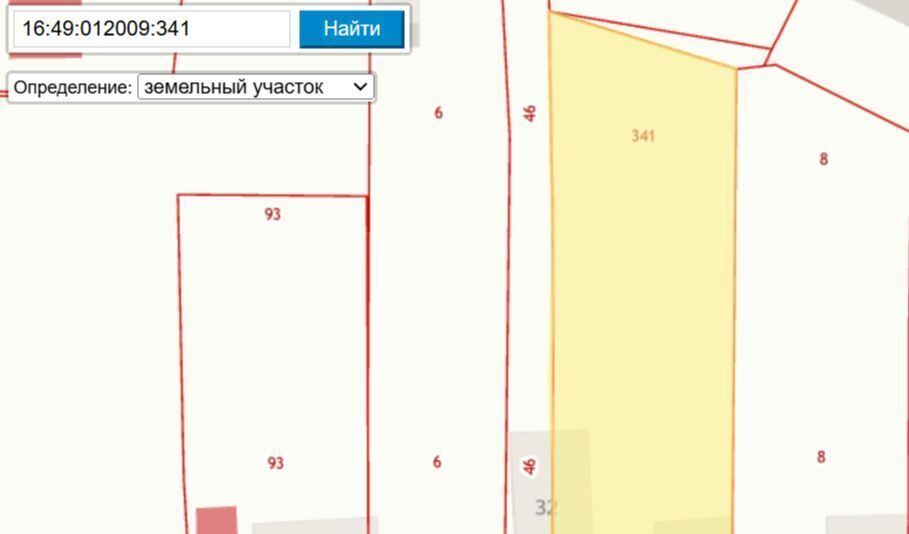Screen dimensions: 909x534
Task: Click the cadastral number search field
Action: [x=151, y=29]
